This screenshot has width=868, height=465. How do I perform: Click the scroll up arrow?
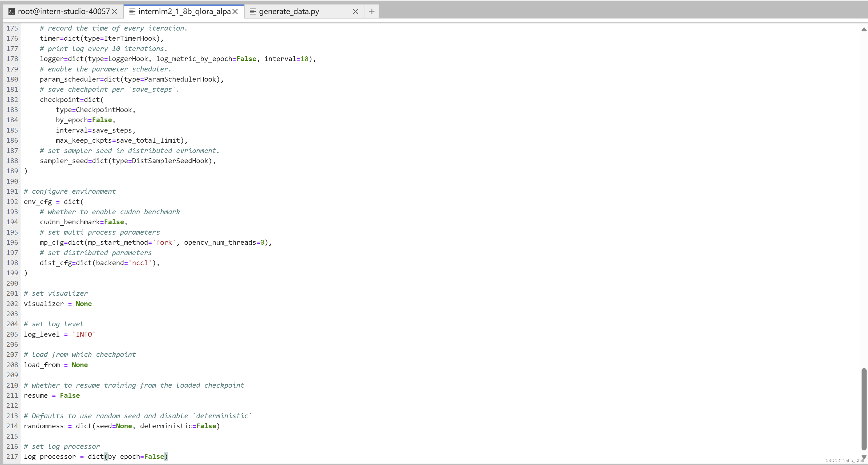[x=864, y=30]
